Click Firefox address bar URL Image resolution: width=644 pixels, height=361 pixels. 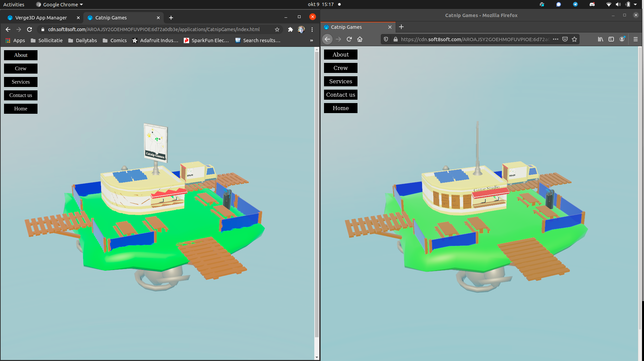click(x=475, y=39)
